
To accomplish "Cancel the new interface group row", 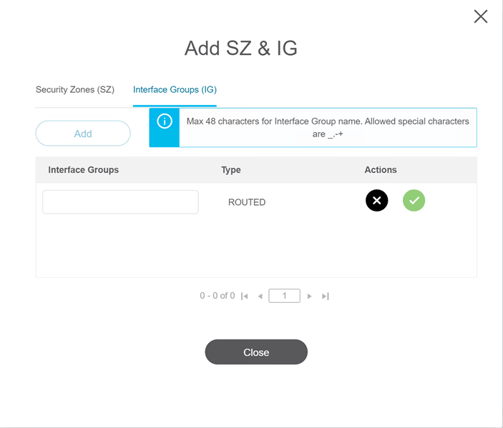I will pyautogui.click(x=377, y=200).
